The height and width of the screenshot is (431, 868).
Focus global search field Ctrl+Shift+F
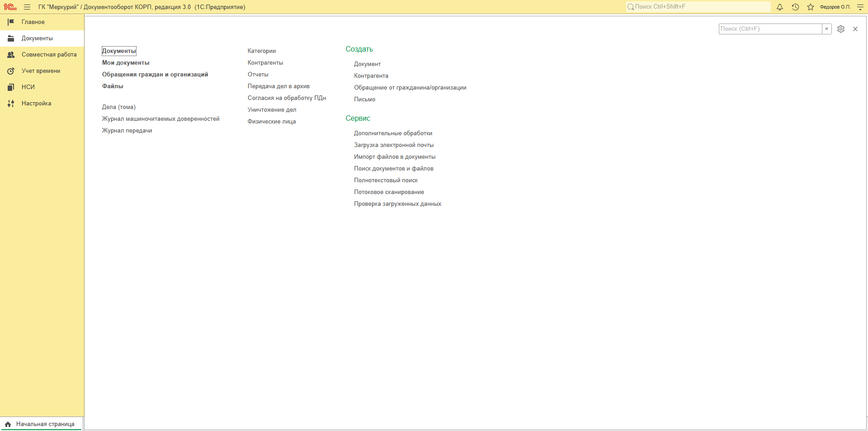point(698,7)
